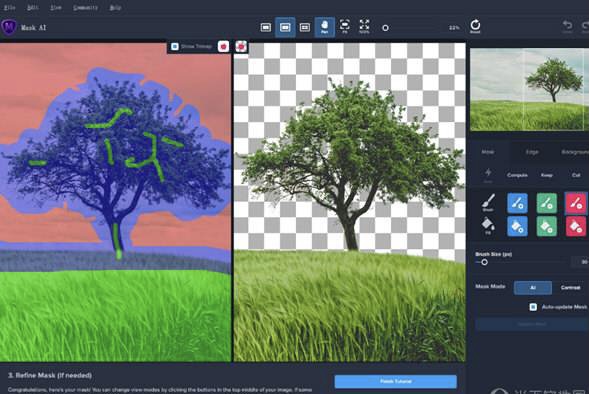Set Mask Mode to AI
589x394 pixels.
click(533, 288)
